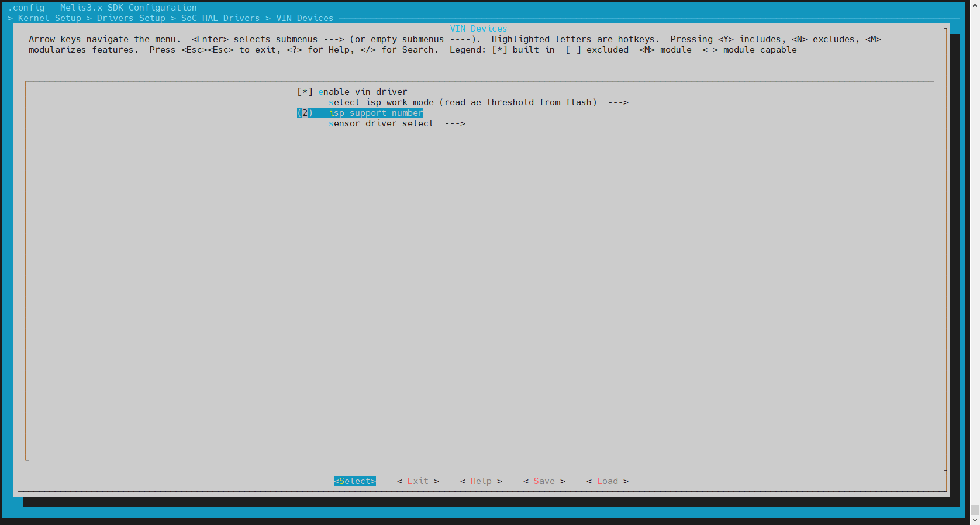Image resolution: width=980 pixels, height=525 pixels.
Task: Select the isp support number entry
Action: [x=360, y=113]
